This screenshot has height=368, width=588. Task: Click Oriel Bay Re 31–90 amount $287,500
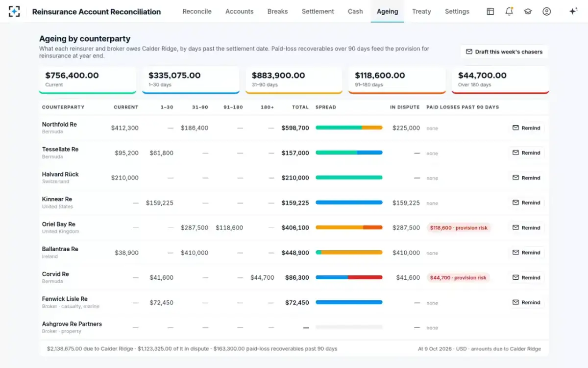195,228
